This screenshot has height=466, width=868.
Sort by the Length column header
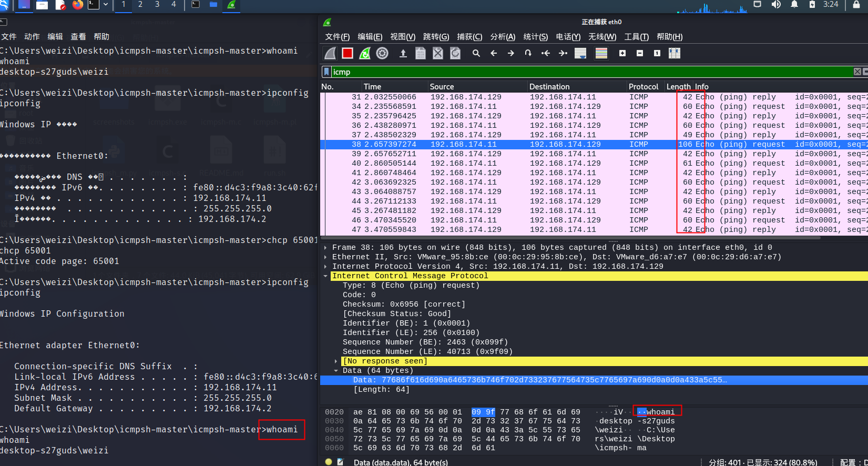(x=679, y=87)
